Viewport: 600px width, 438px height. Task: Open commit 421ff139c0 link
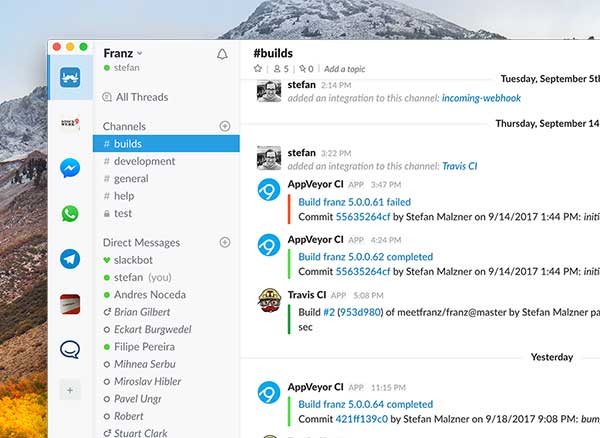[x=361, y=419]
